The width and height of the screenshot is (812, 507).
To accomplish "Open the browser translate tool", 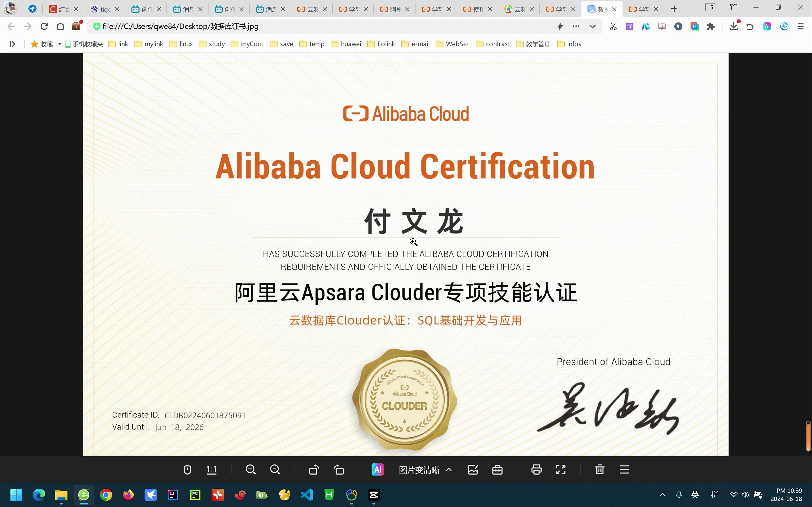I will tap(629, 26).
